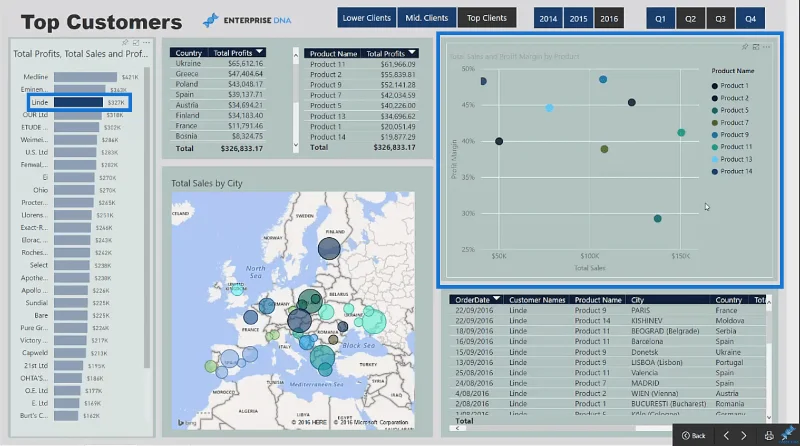Screen dimensions: 800x446
Task: Open more options on scatter chart
Action: click(x=766, y=47)
